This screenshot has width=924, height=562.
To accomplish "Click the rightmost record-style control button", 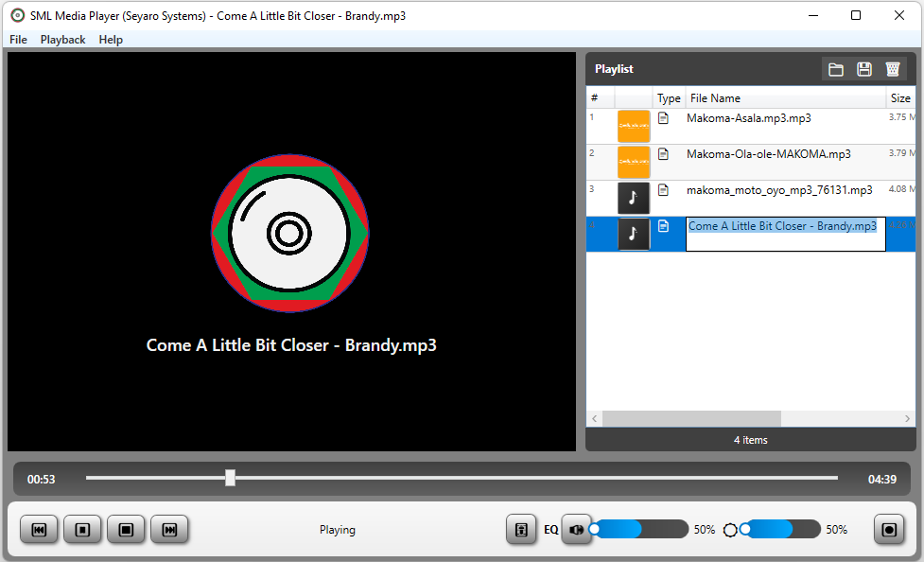I will click(888, 529).
